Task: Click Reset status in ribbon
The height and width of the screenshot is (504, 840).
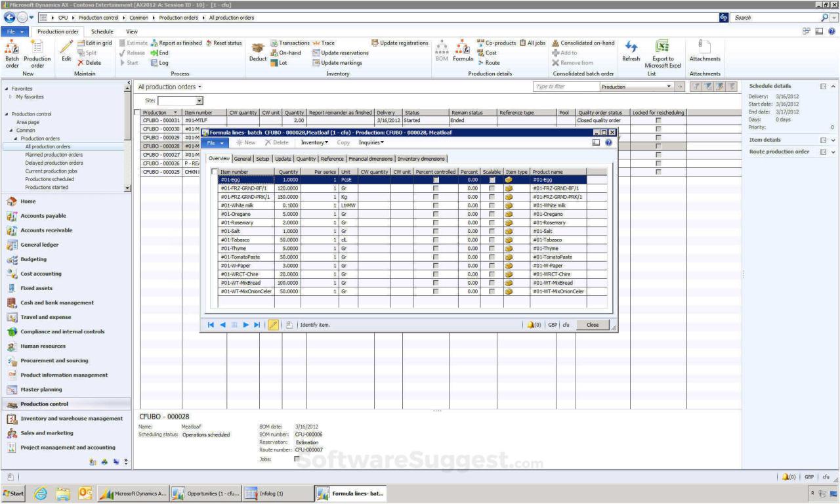Action: (224, 43)
